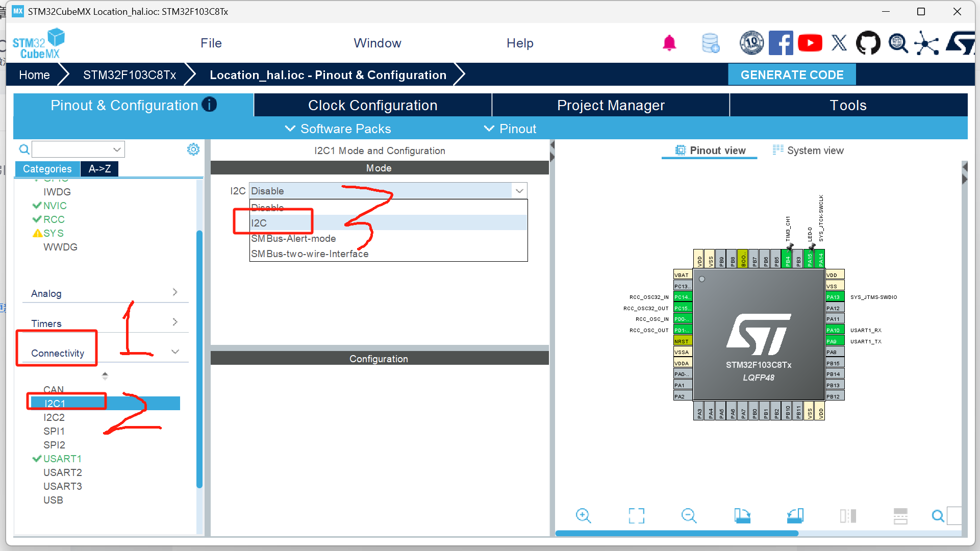This screenshot has width=980, height=551.
Task: Rotate the chip view counterclockwise
Action: pyautogui.click(x=795, y=515)
